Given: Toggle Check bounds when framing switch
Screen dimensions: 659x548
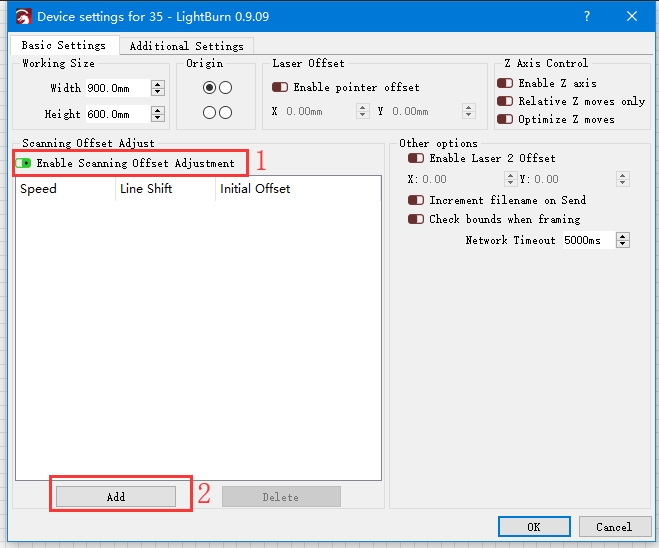Looking at the screenshot, I should pos(416,219).
